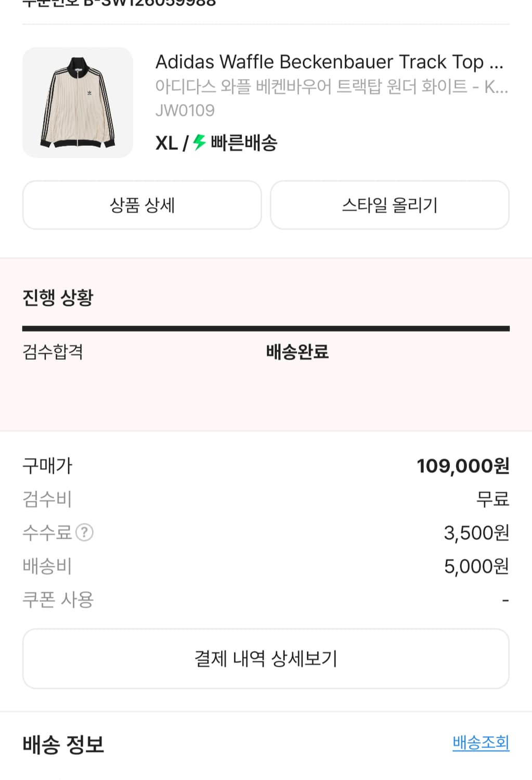Click the XL size and 빠른배송 label
The height and width of the screenshot is (780, 532).
click(x=216, y=142)
